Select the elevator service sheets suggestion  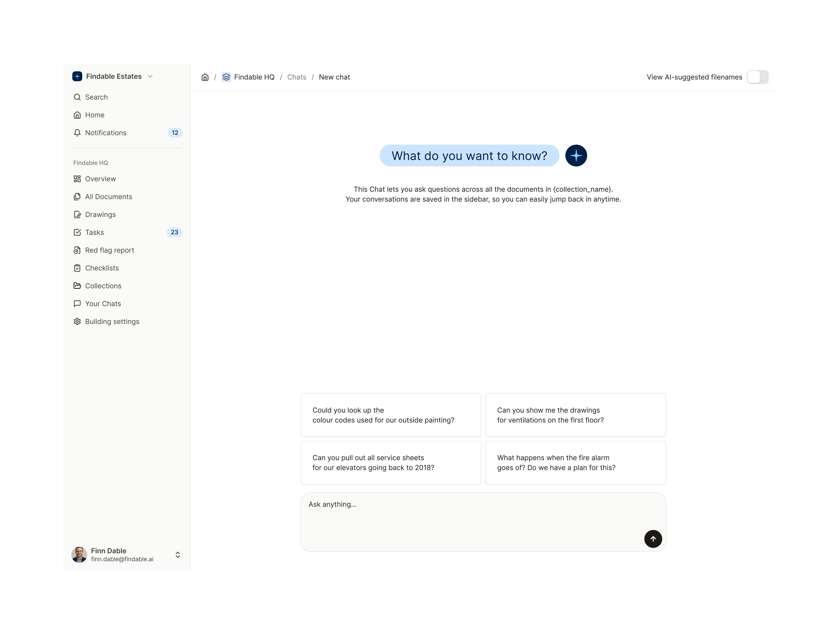(x=391, y=463)
